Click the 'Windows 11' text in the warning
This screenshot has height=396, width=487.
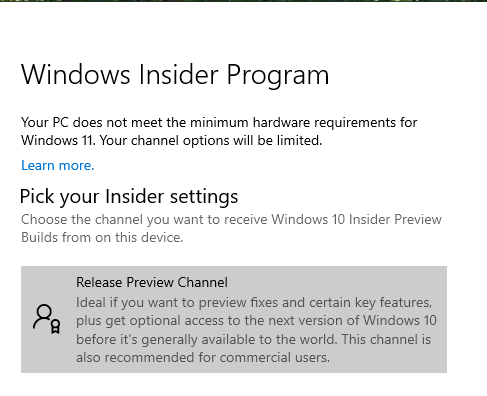pyautogui.click(x=57, y=140)
